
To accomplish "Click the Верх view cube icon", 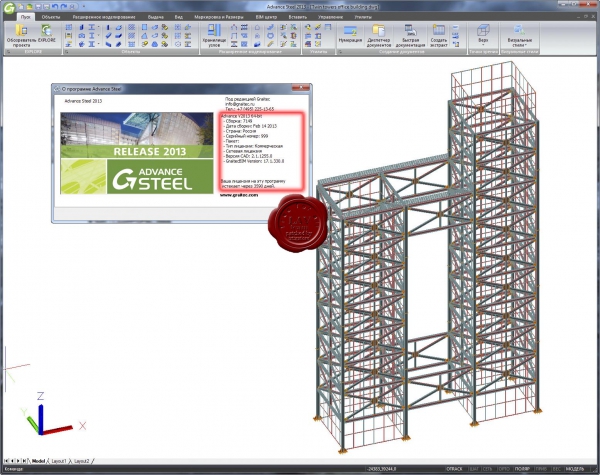I will [483, 31].
